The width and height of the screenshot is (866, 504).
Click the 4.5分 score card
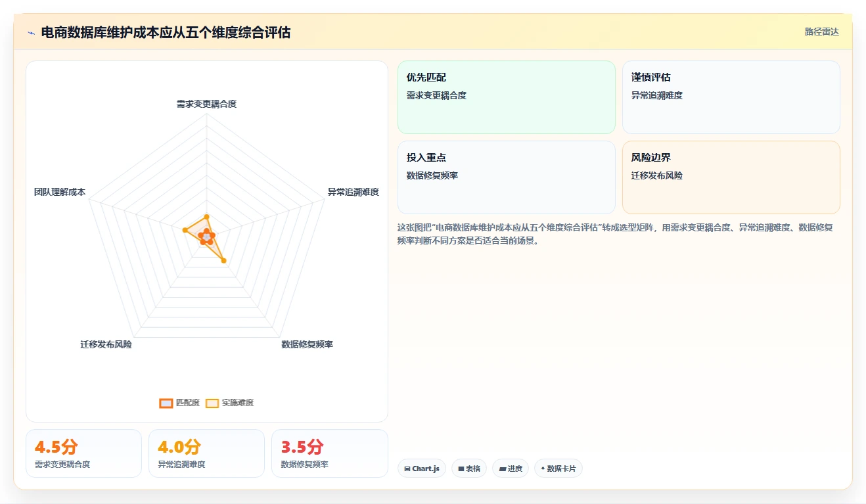(x=83, y=453)
